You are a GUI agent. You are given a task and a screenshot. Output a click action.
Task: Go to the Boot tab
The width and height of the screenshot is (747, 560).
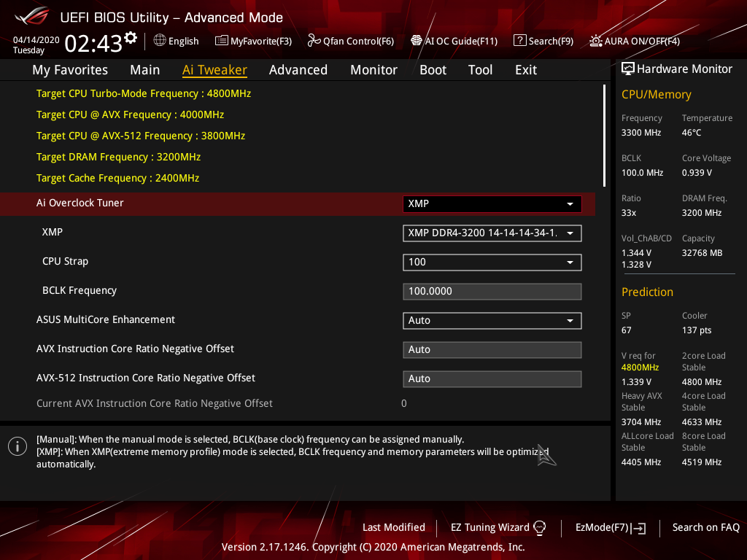pos(433,70)
